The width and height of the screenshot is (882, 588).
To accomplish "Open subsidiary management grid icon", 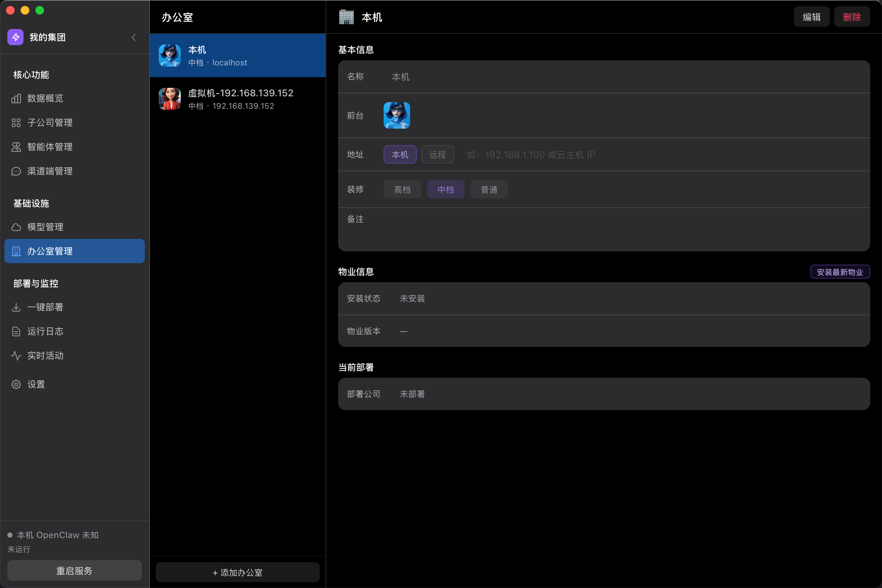I will [x=16, y=123].
